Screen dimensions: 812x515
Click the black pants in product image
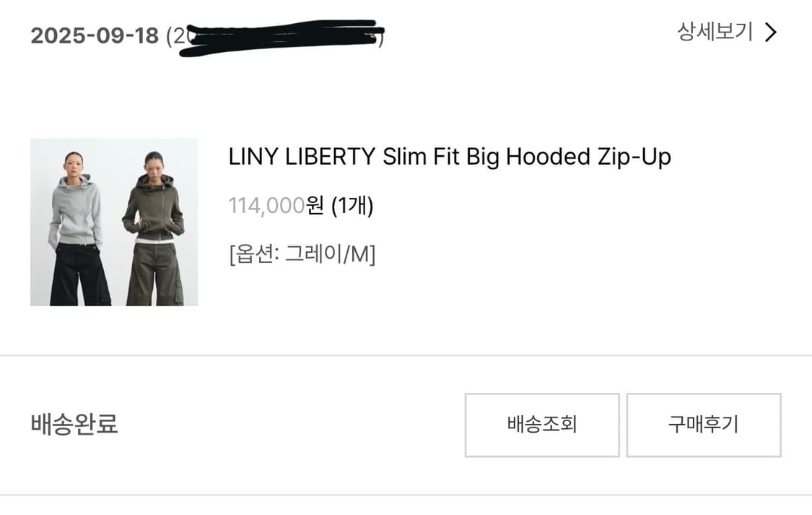coord(79,274)
